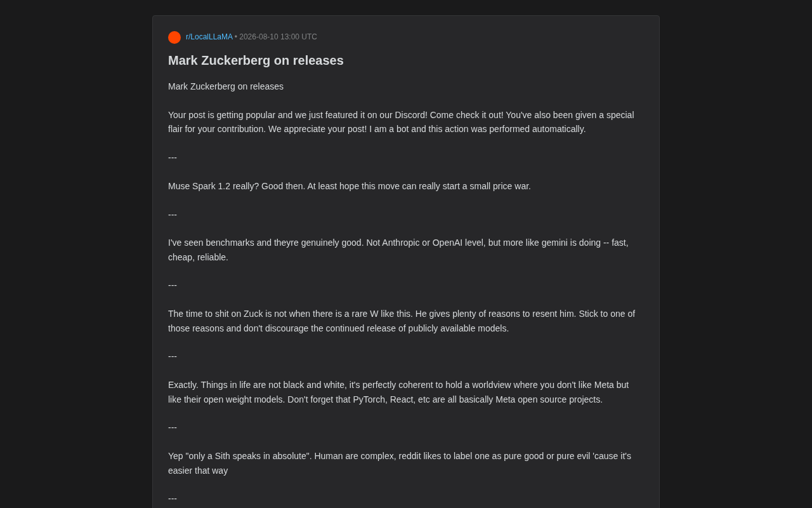The image size is (812, 508).
Task: Select the 'only a Sith speaks in absolute' comment
Action: click(400, 463)
